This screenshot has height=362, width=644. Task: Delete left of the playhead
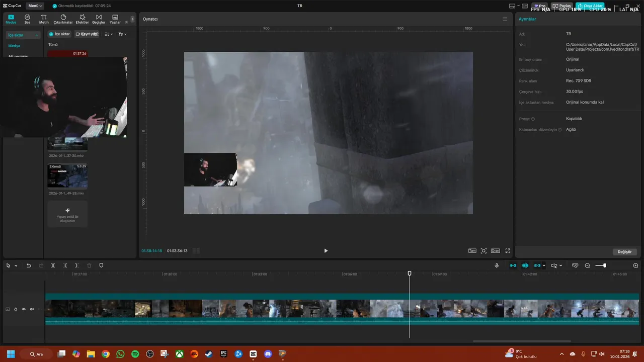(65, 265)
